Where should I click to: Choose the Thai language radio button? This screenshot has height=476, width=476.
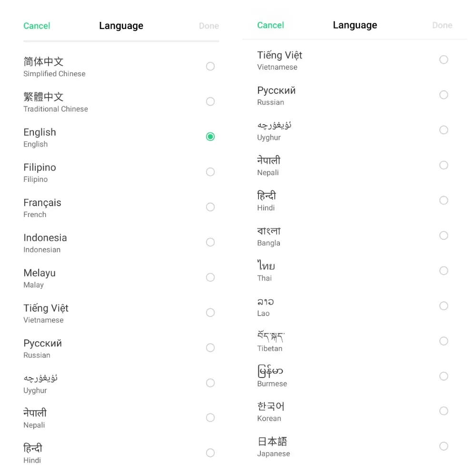[444, 271]
